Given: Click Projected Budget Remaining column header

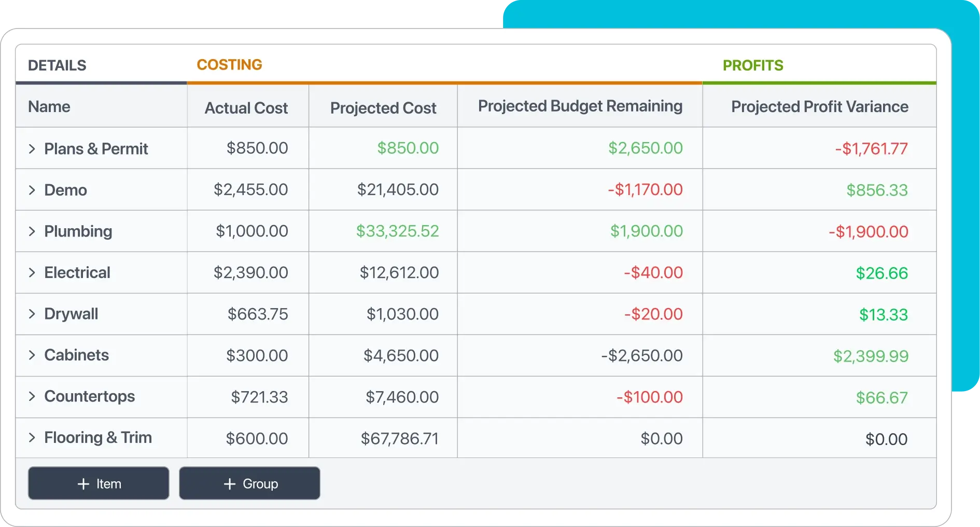Looking at the screenshot, I should (580, 106).
